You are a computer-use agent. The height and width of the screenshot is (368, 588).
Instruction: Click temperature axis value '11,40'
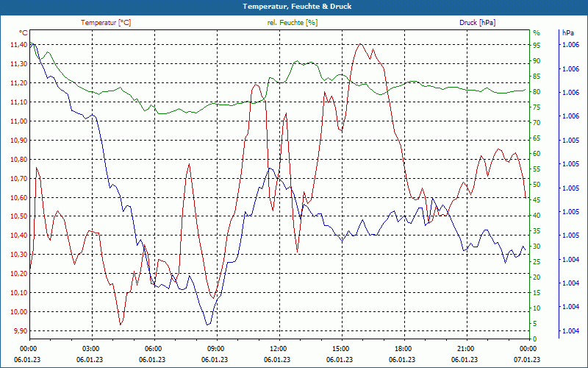pyautogui.click(x=18, y=45)
